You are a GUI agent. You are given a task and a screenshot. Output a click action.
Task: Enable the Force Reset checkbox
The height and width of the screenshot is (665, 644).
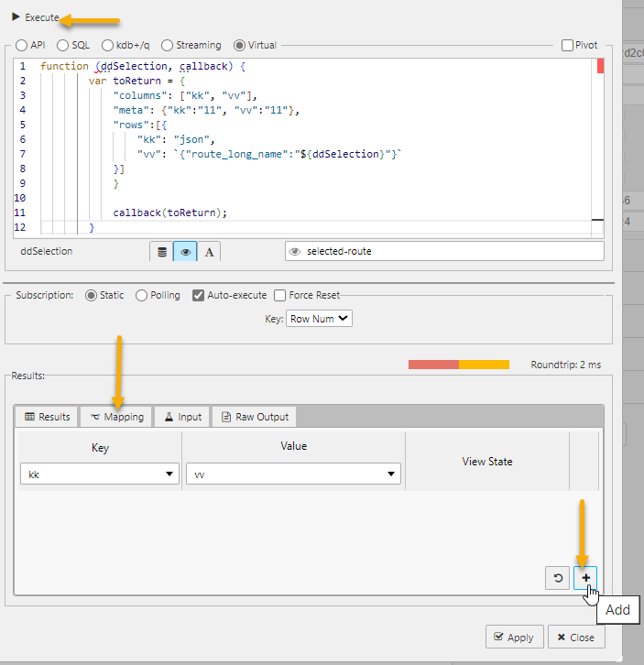pyautogui.click(x=279, y=295)
